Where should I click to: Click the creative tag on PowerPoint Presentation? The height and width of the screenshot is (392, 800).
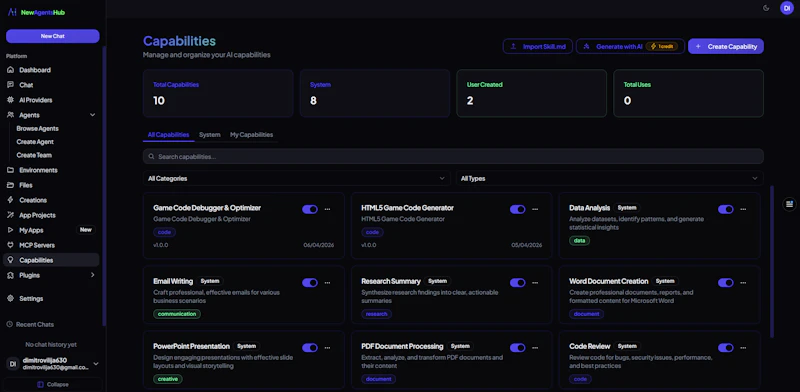pos(168,379)
